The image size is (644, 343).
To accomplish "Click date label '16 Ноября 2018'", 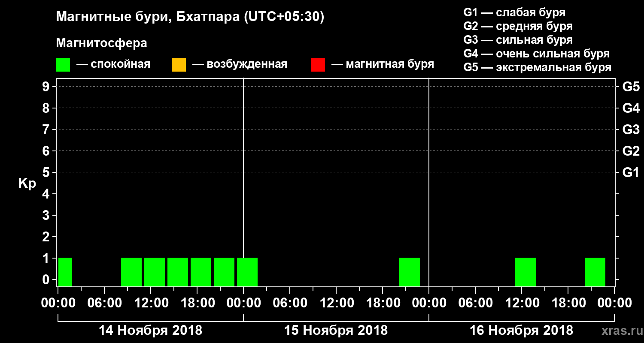I will click(x=521, y=331).
